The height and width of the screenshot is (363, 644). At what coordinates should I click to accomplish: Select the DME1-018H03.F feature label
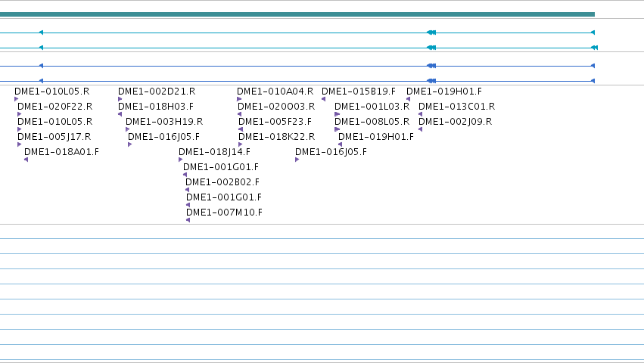coord(156,107)
